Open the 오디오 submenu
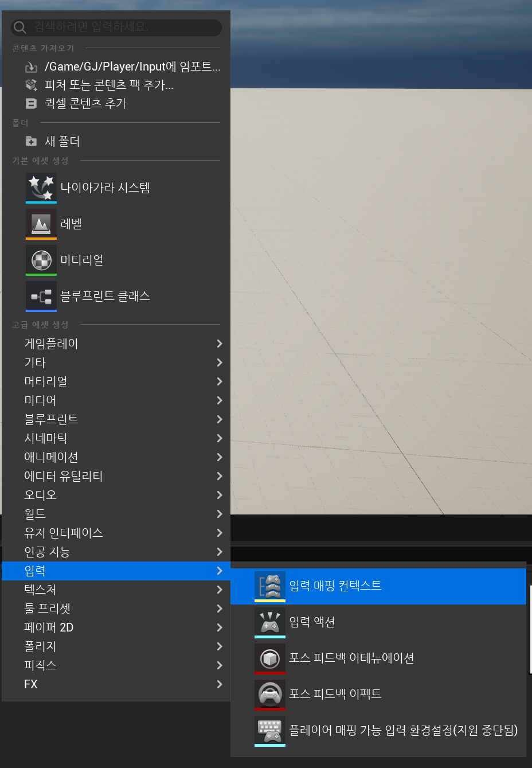This screenshot has width=532, height=768. 116,495
